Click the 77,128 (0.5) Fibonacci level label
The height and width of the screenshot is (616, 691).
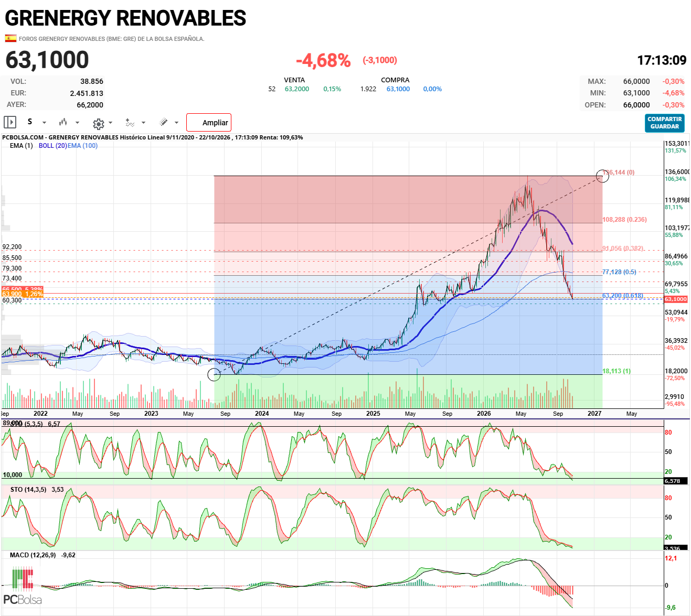619,272
